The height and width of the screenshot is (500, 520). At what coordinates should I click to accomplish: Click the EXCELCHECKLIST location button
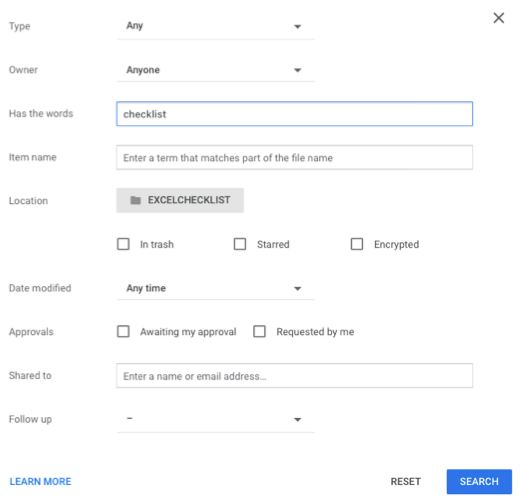(180, 200)
